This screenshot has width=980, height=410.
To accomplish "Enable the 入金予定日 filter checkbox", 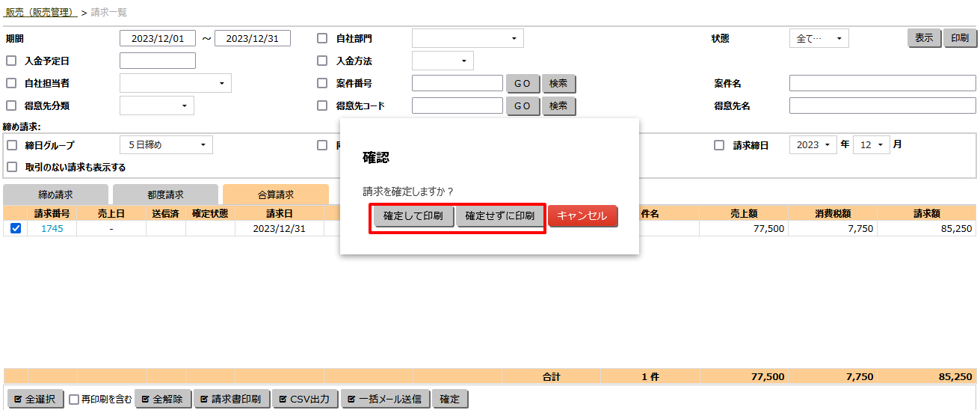I will click(x=11, y=61).
